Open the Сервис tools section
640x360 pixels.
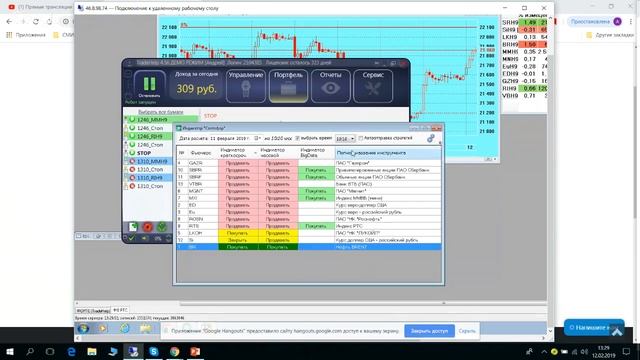pyautogui.click(x=373, y=86)
